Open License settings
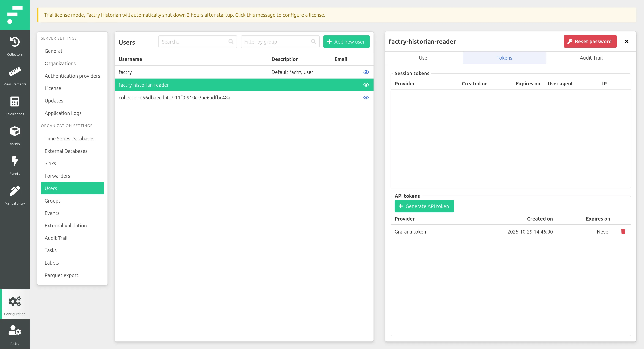The height and width of the screenshot is (349, 644). coord(72,88)
